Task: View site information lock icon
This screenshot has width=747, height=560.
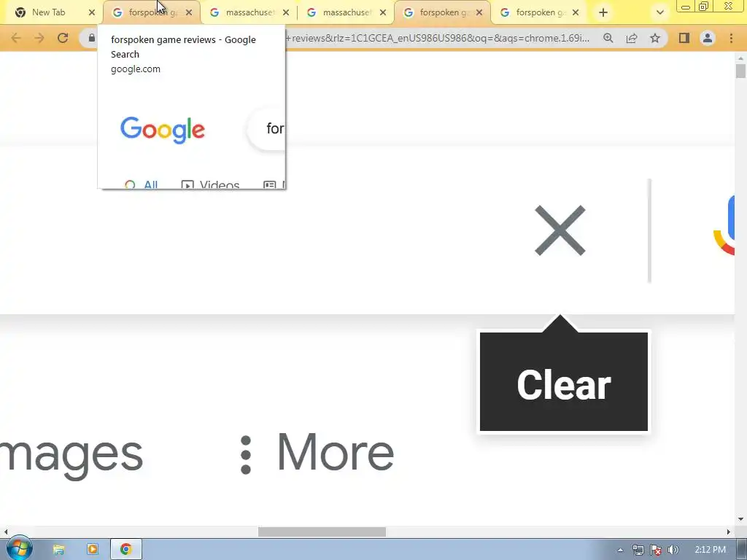Action: coord(91,38)
